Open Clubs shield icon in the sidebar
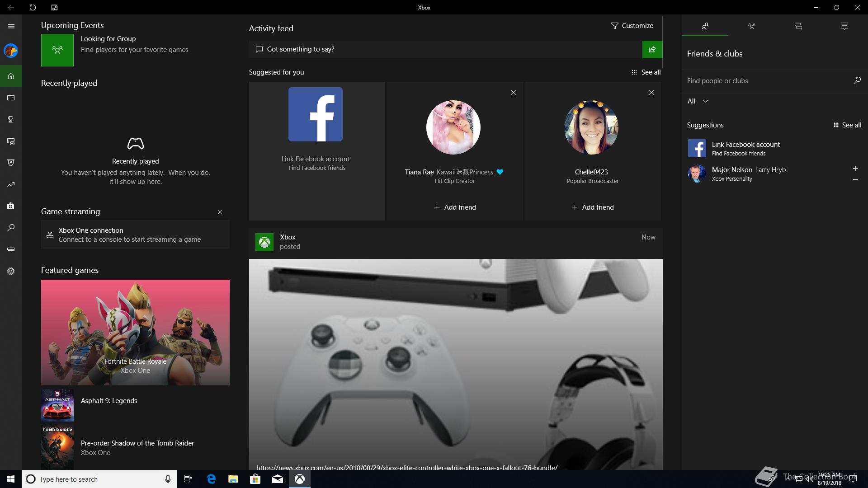868x488 pixels. coord(11,163)
